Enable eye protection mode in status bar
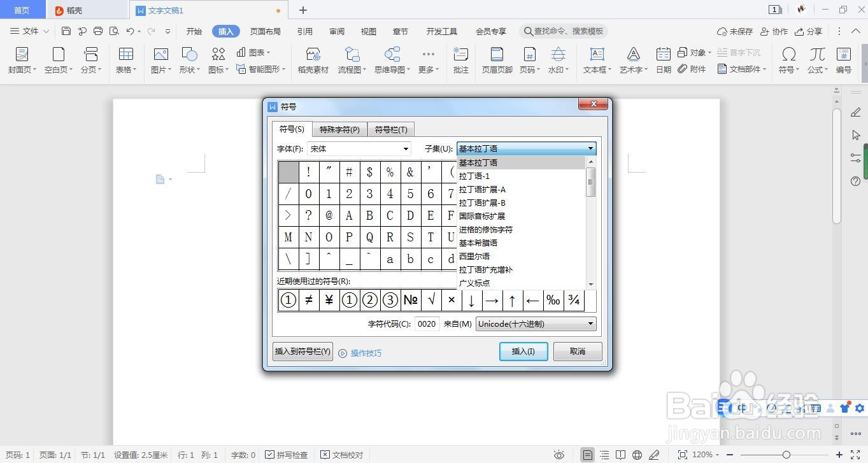This screenshot has height=463, width=868. 559,455
